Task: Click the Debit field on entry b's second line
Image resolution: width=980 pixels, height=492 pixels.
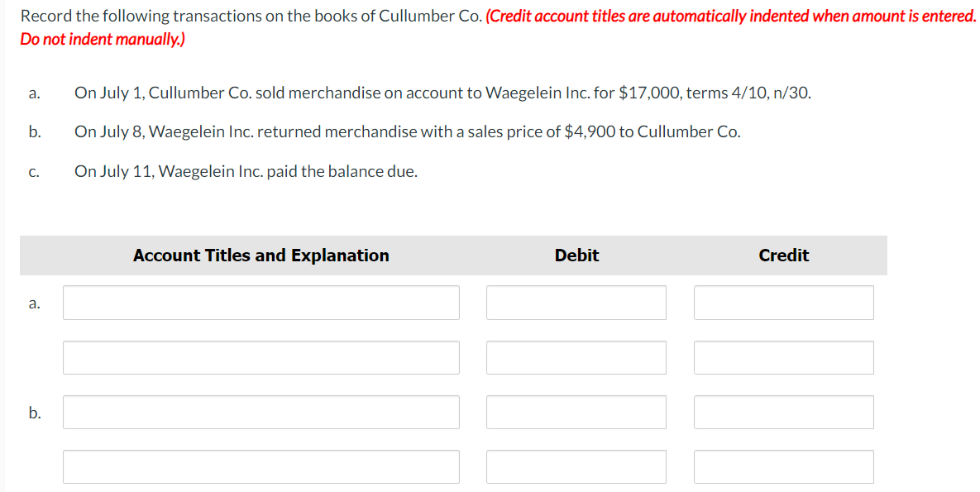Action: click(x=576, y=466)
